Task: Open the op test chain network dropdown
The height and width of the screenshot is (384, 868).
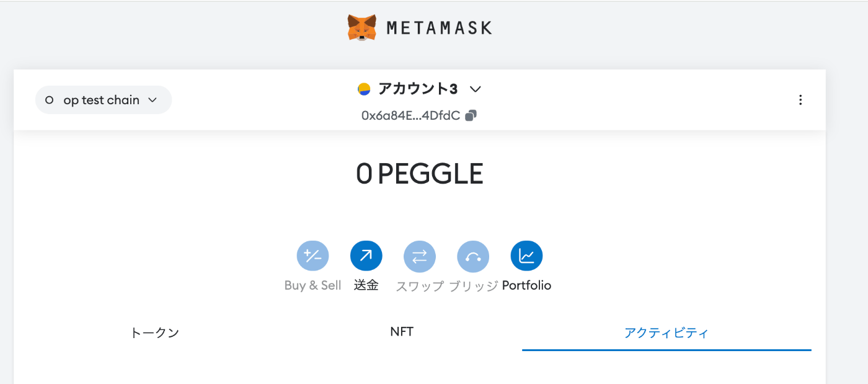Action: coord(104,100)
